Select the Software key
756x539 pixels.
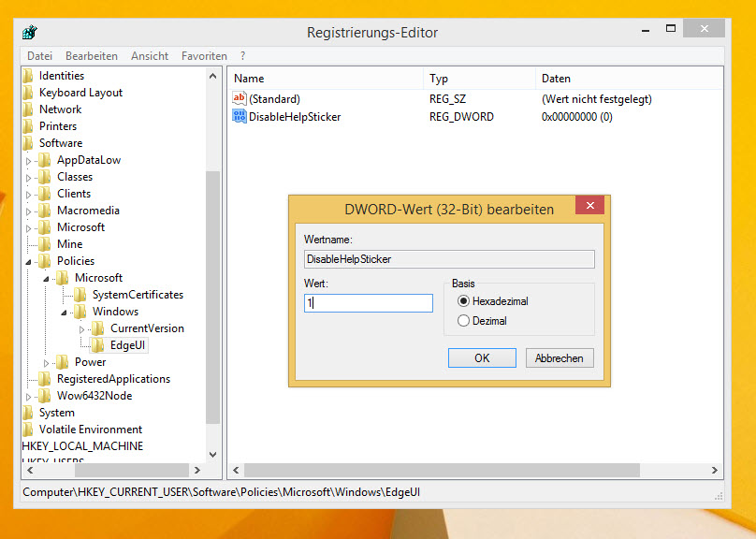coord(61,143)
